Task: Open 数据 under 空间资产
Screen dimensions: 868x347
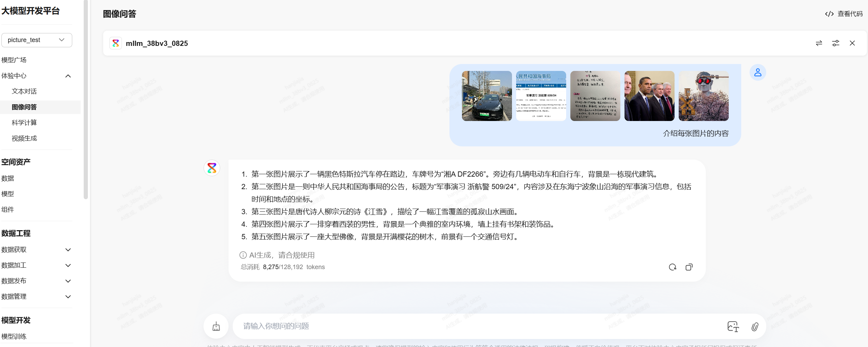Action: [8, 178]
